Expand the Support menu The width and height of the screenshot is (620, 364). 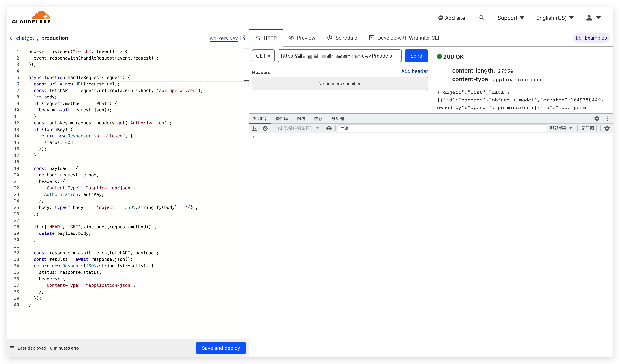tap(511, 18)
